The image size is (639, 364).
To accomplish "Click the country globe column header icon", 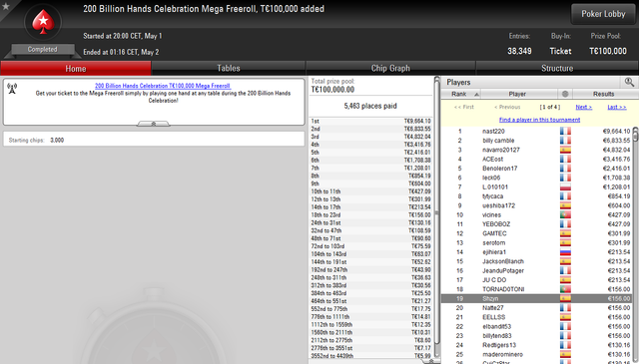I will click(x=565, y=94).
